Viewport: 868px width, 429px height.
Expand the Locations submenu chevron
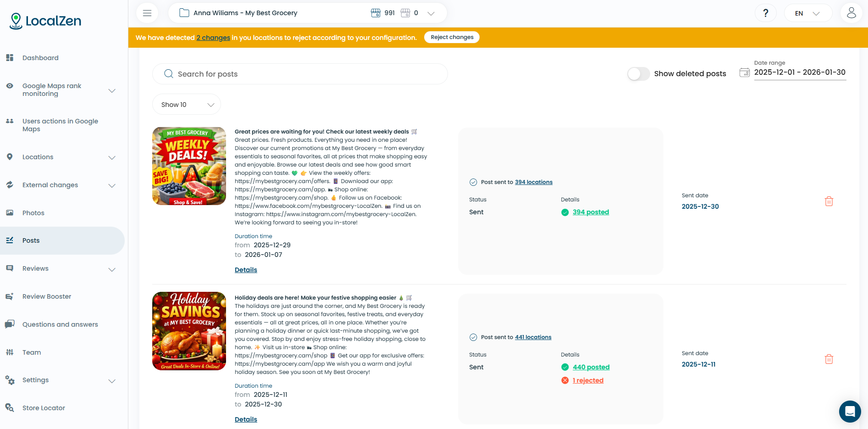click(x=112, y=157)
